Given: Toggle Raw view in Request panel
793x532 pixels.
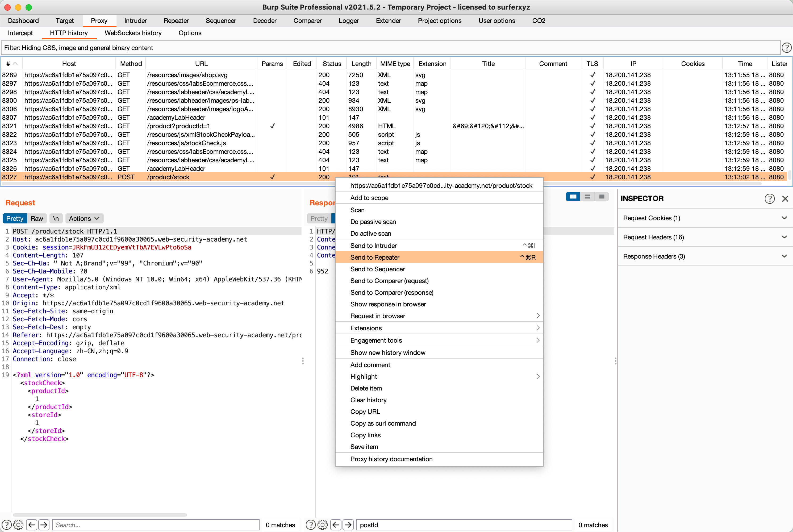Looking at the screenshot, I should pos(37,218).
